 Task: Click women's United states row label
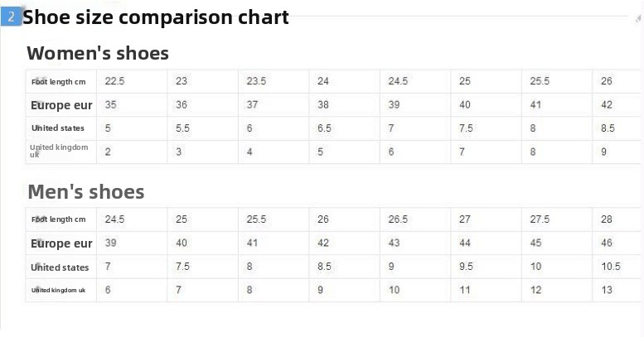(58, 128)
